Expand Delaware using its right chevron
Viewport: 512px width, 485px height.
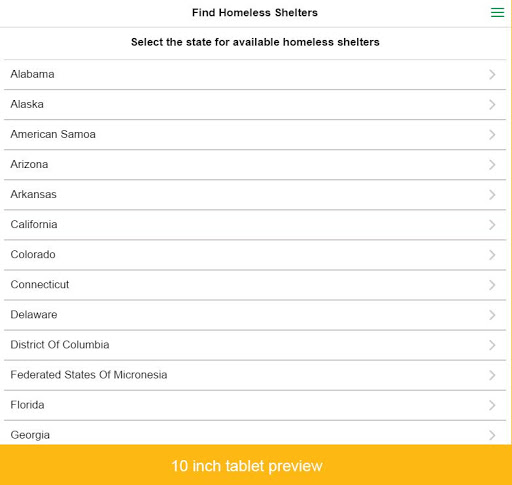pos(492,315)
